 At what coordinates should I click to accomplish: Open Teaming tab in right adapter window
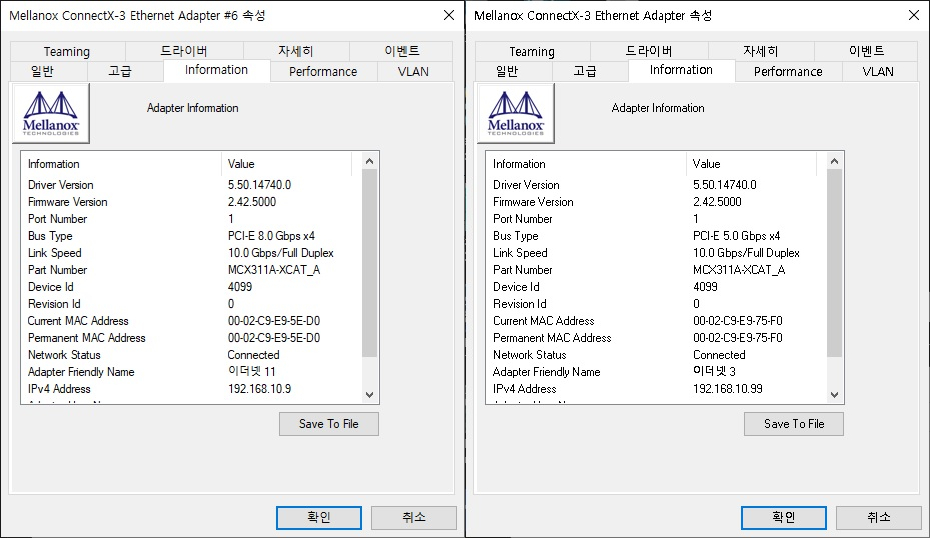tap(532, 52)
